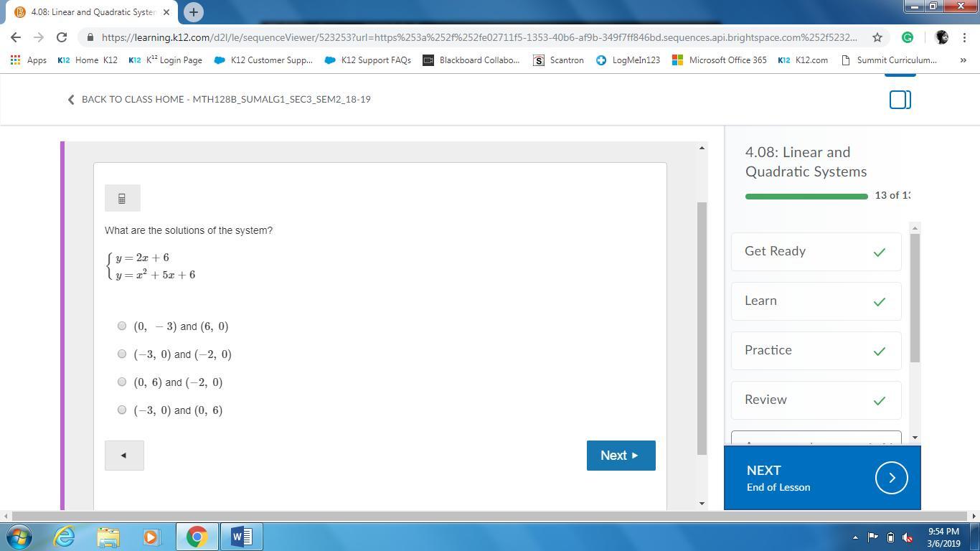Go back in the browser
The height and width of the screenshot is (551, 980).
[x=16, y=37]
